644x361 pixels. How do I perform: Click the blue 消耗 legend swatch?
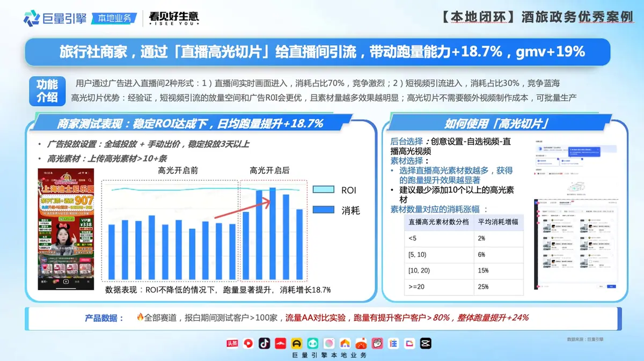(x=324, y=210)
